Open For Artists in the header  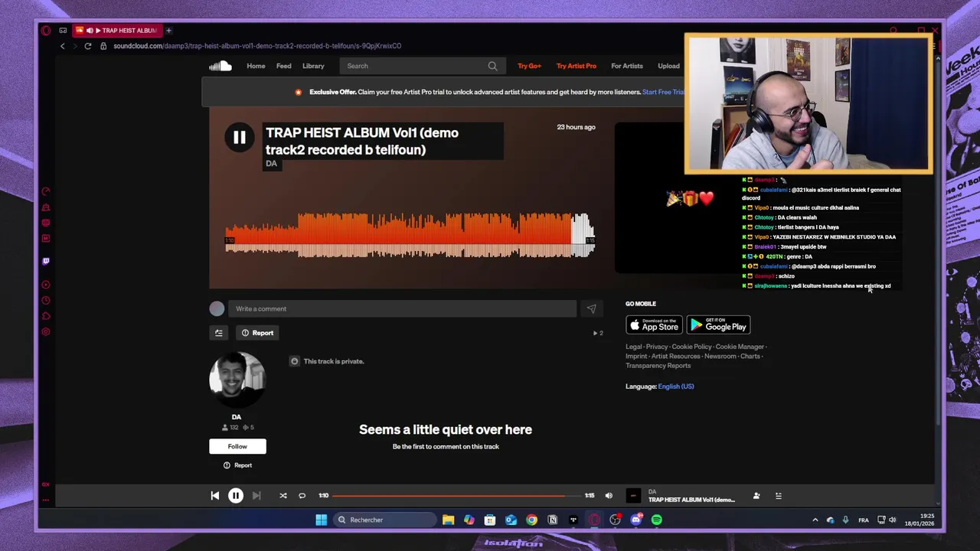point(627,66)
